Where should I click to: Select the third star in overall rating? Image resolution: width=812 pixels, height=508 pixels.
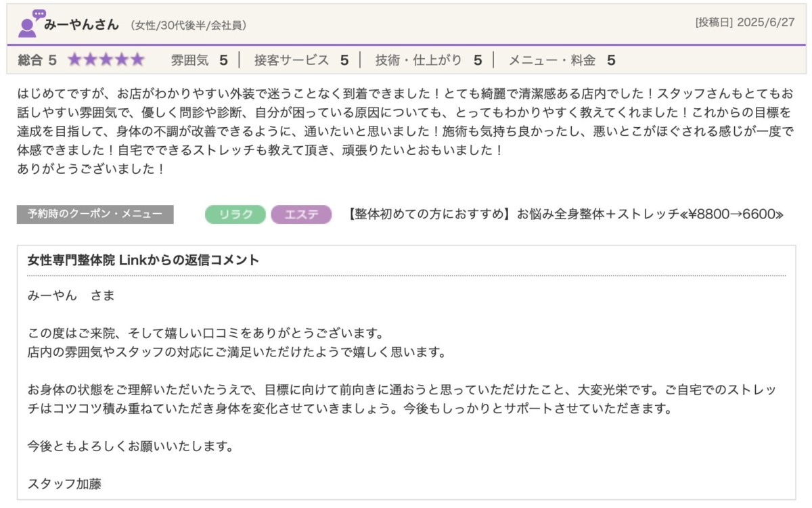click(x=106, y=60)
